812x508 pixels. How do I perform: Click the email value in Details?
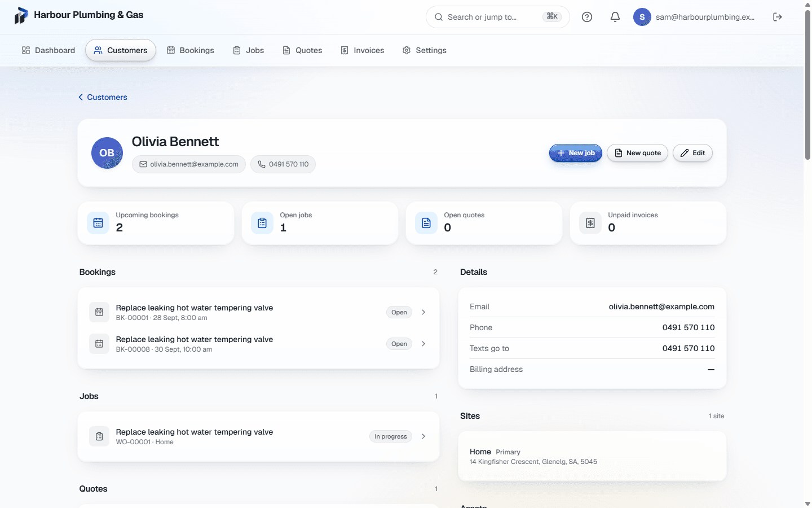click(661, 306)
